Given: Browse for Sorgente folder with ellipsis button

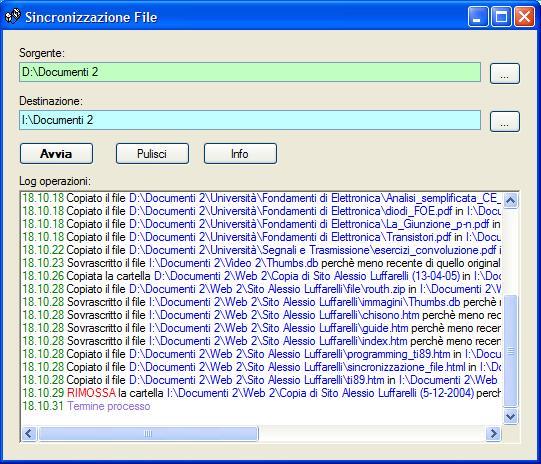Looking at the screenshot, I should (x=504, y=73).
